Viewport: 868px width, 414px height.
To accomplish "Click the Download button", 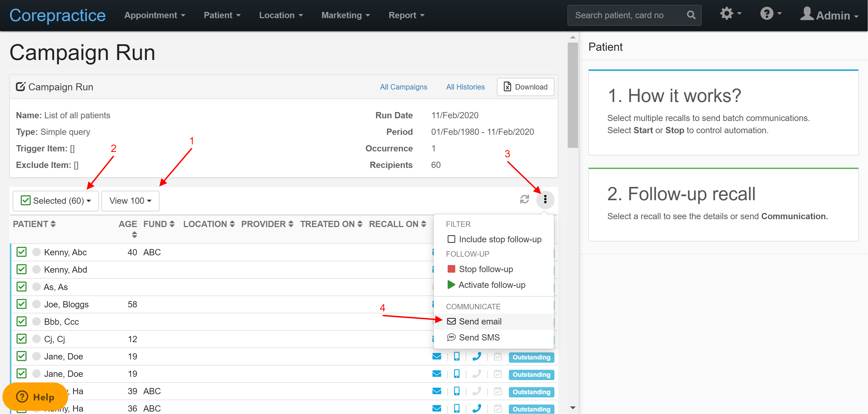I will pos(525,87).
